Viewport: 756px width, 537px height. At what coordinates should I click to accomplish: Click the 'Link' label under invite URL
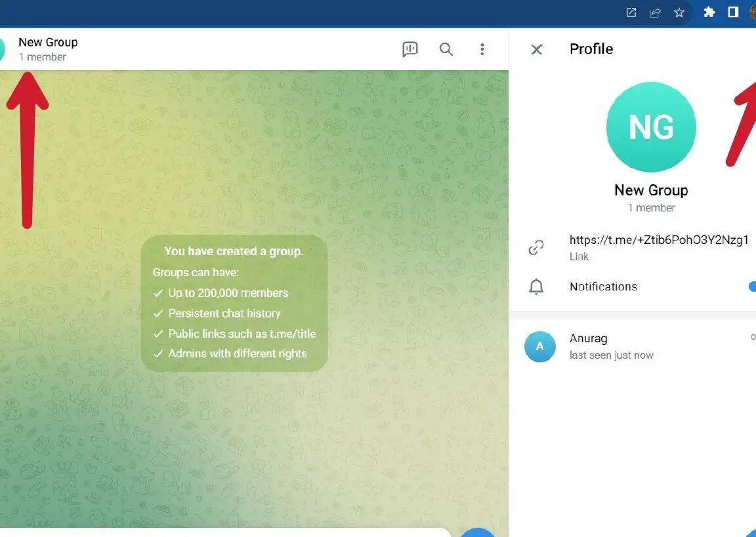(579, 257)
